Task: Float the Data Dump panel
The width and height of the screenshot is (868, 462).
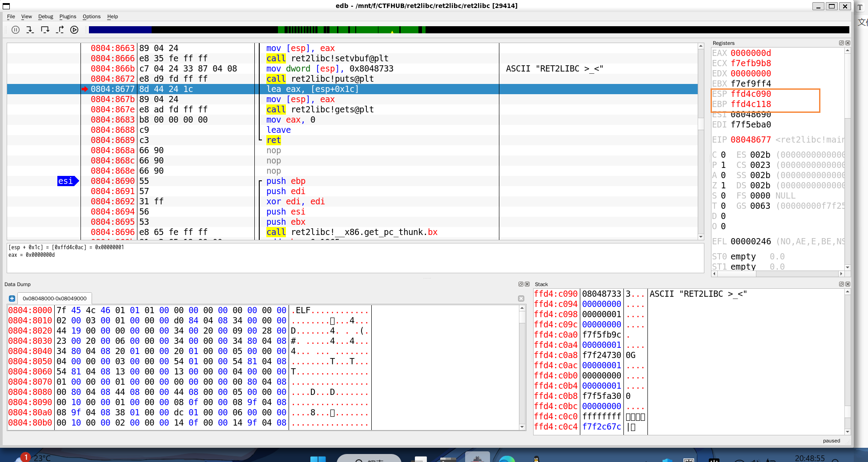Action: [x=521, y=284]
